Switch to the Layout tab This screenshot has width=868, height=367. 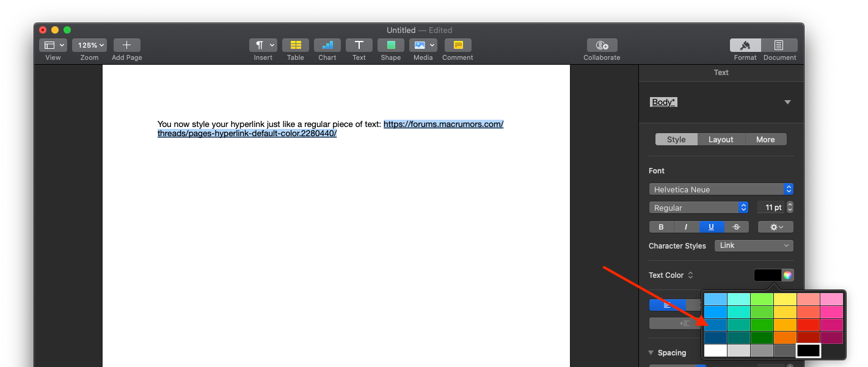pyautogui.click(x=721, y=139)
